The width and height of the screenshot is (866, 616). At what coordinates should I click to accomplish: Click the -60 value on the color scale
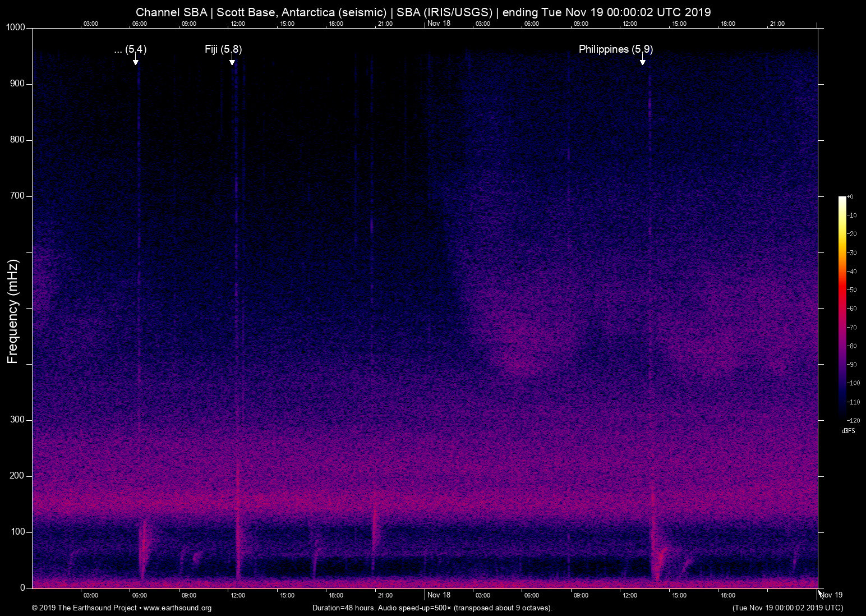[x=851, y=309]
